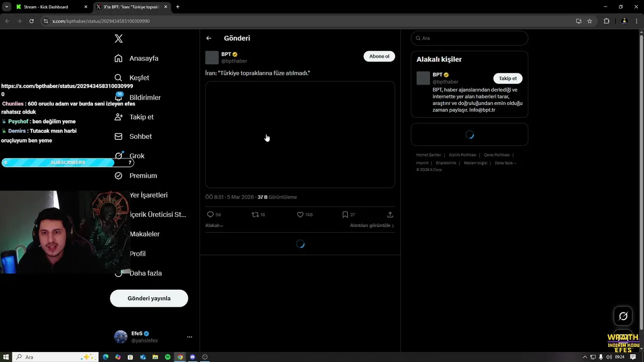Open the Chrome three-dot menu
Viewport: 644px width, 362px height.
click(636, 21)
